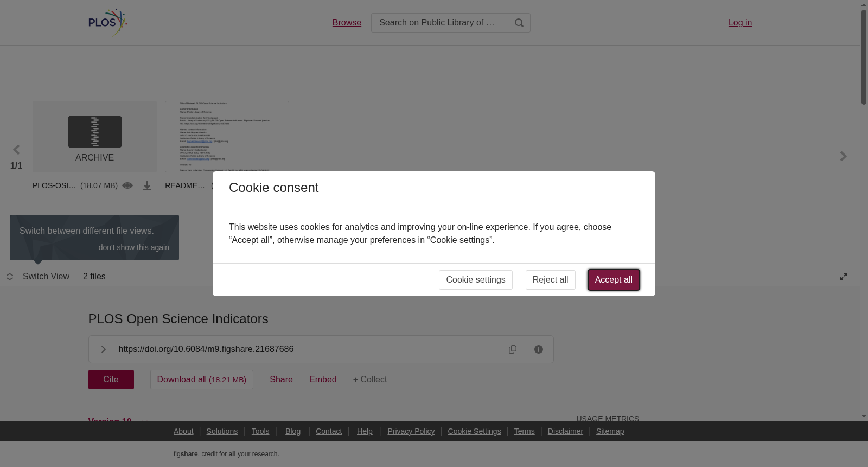Image resolution: width=868 pixels, height=467 pixels.
Task: Click the scrollbar down arrow
Action: point(864,417)
